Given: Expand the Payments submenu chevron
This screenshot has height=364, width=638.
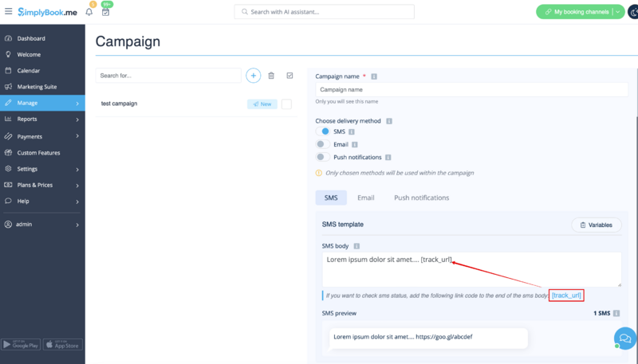Looking at the screenshot, I should 77,136.
